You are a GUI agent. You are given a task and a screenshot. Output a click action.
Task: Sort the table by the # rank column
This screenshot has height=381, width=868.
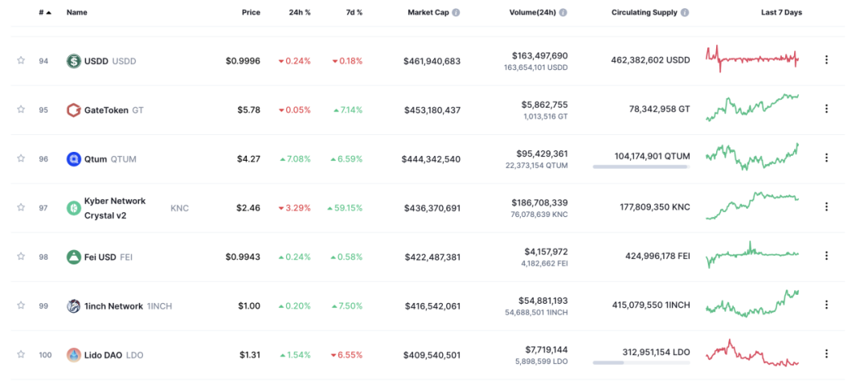[x=45, y=12]
